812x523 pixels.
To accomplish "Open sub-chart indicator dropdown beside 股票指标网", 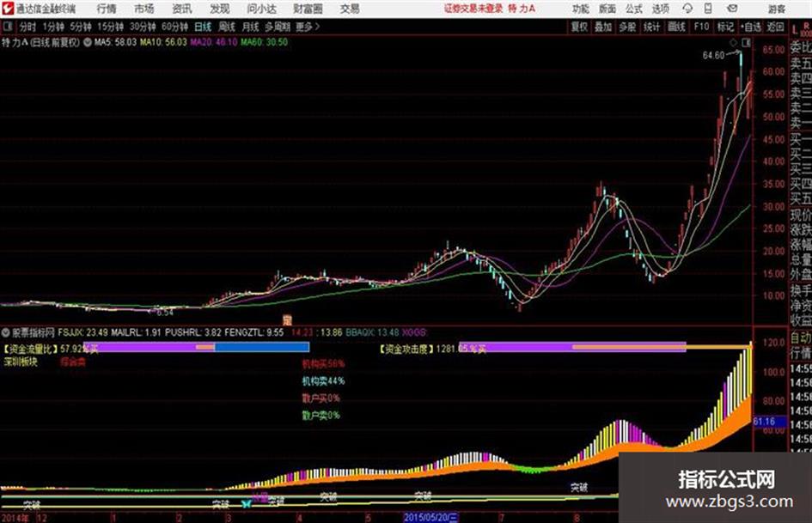I will tap(6, 332).
